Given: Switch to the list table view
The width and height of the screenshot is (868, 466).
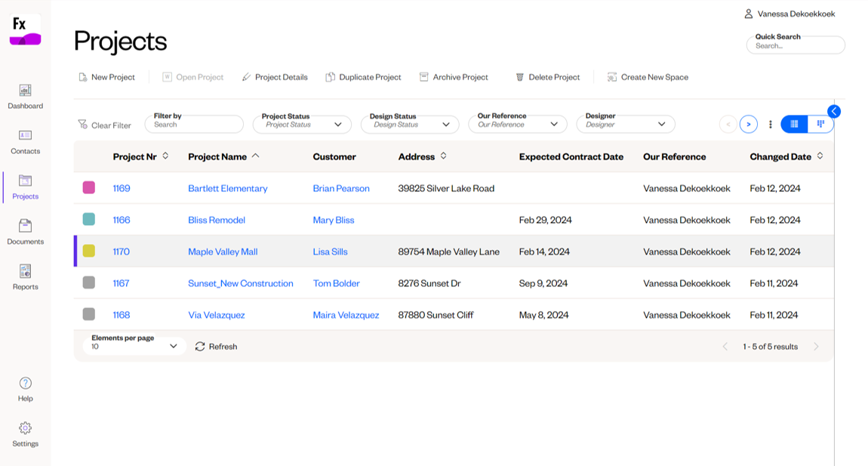Looking at the screenshot, I should (x=794, y=124).
